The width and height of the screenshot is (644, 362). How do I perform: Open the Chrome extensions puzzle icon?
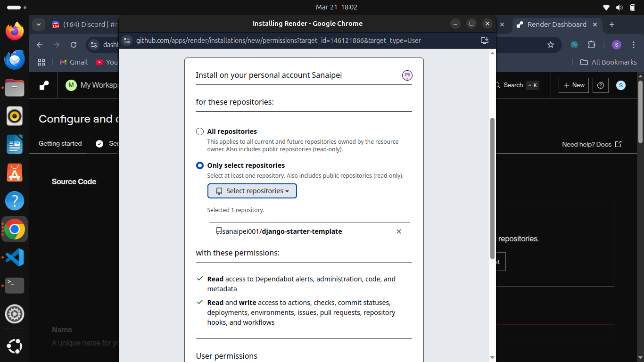pos(591,45)
